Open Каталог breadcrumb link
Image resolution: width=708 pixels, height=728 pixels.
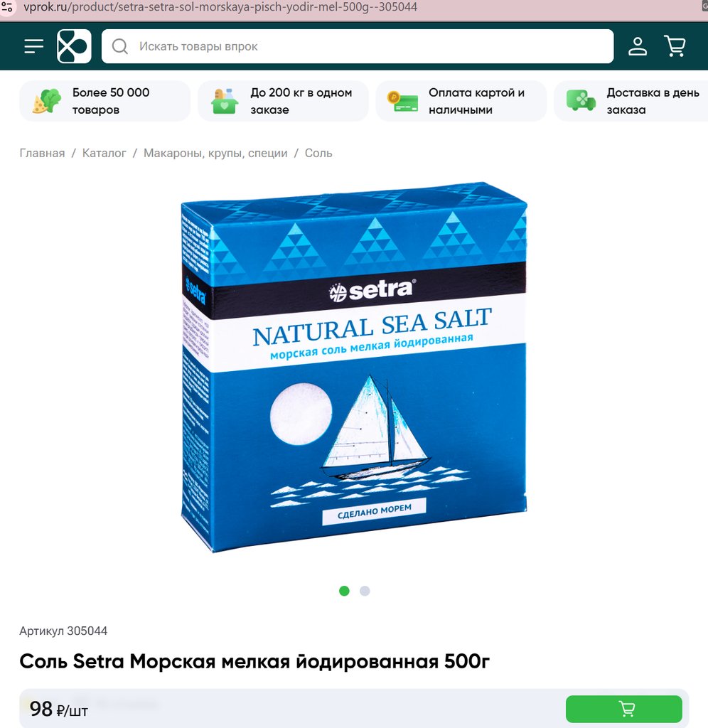coord(104,154)
